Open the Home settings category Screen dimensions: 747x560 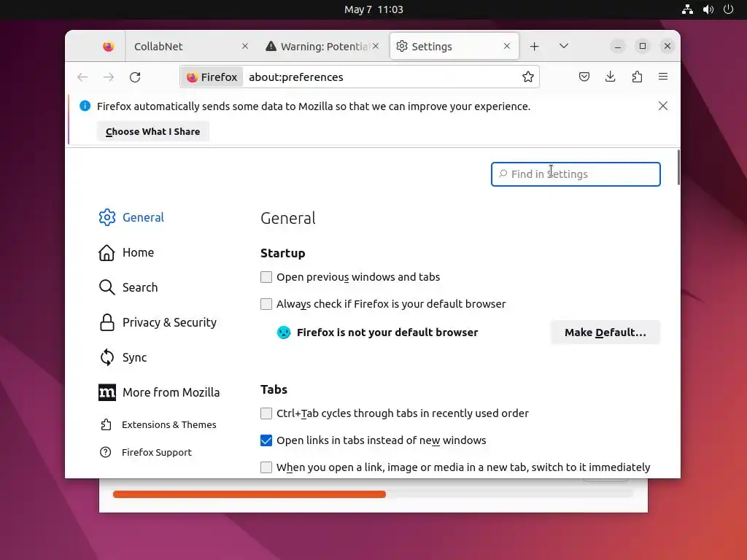point(126,252)
